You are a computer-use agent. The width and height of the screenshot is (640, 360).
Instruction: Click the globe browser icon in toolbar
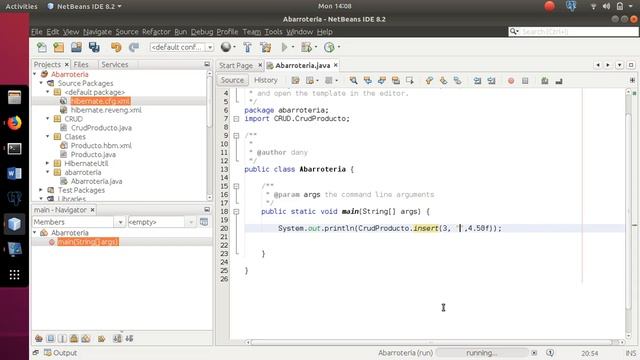[226, 47]
